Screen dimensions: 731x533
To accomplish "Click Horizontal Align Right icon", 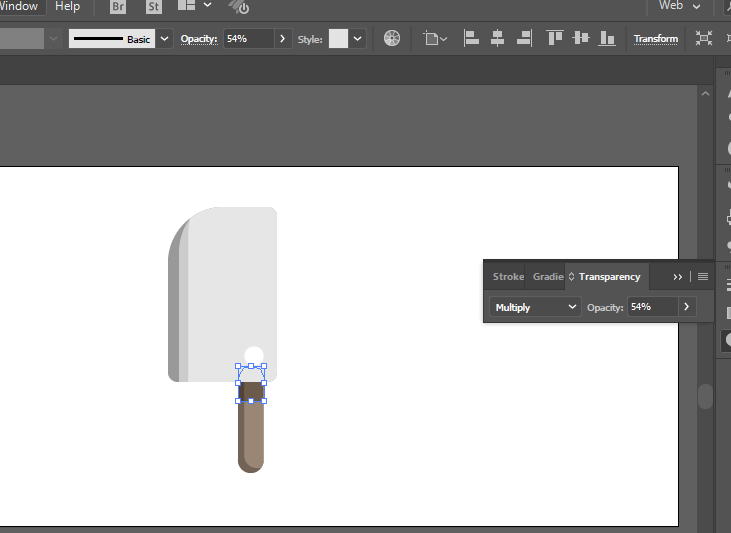I will [x=523, y=39].
